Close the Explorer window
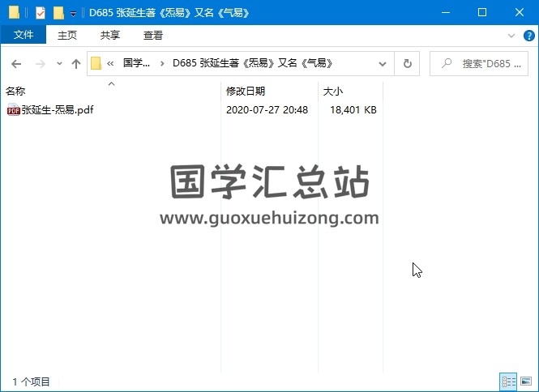The width and height of the screenshot is (539, 392). [x=520, y=12]
